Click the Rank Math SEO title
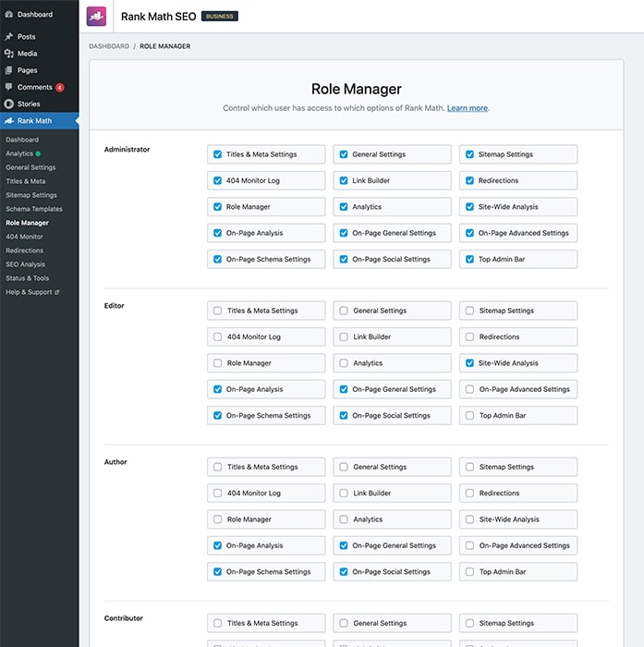This screenshot has height=647, width=644. (158, 17)
